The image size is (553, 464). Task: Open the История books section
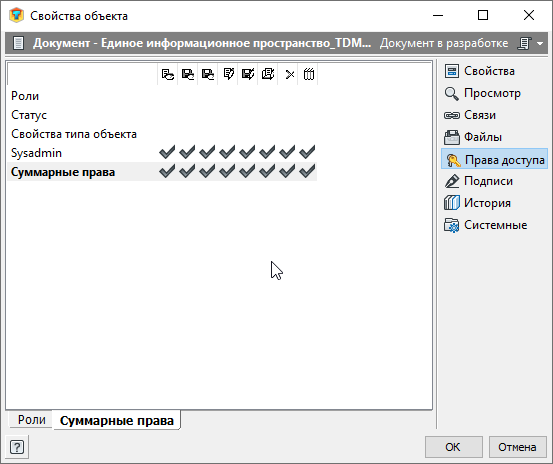pos(451,203)
